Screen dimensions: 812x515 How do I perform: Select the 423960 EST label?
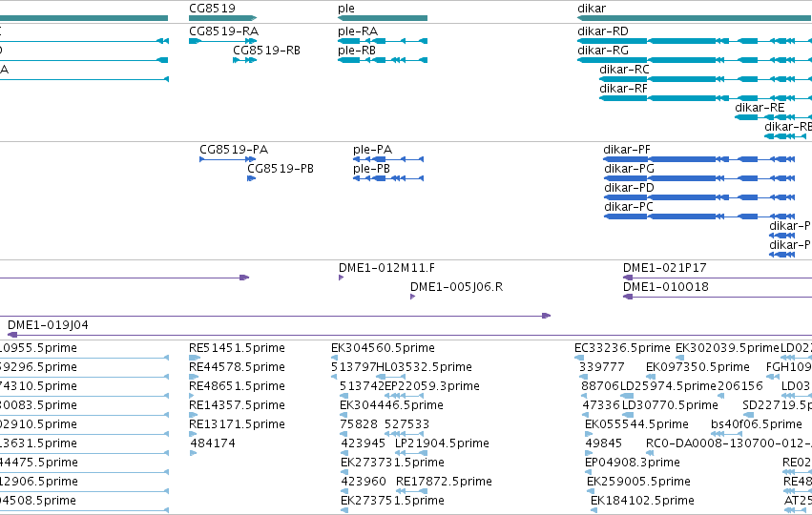click(364, 483)
